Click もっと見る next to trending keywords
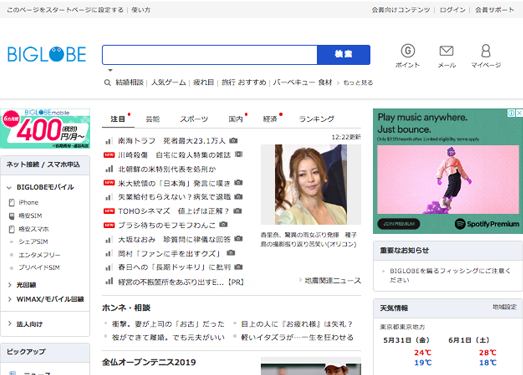This screenshot has width=523, height=375. [x=358, y=82]
